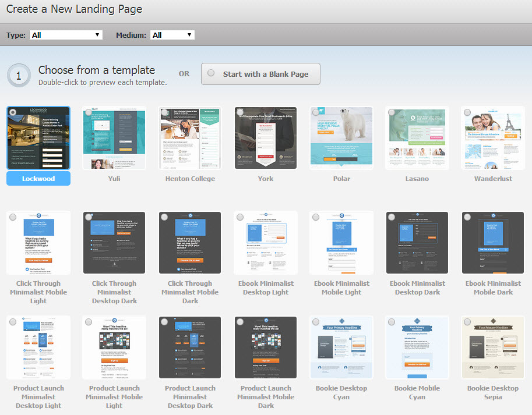Toggle the radio button on Lockwood template
This screenshot has height=415, width=532.
pyautogui.click(x=13, y=112)
